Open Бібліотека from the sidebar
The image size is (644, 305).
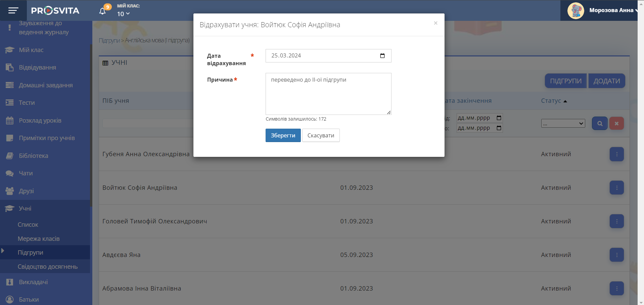pos(33,156)
